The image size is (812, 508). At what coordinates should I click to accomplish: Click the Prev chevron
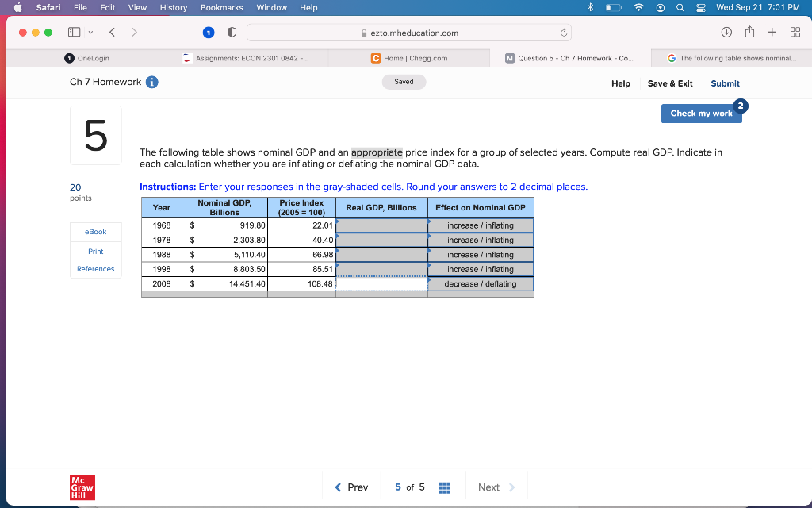(338, 487)
